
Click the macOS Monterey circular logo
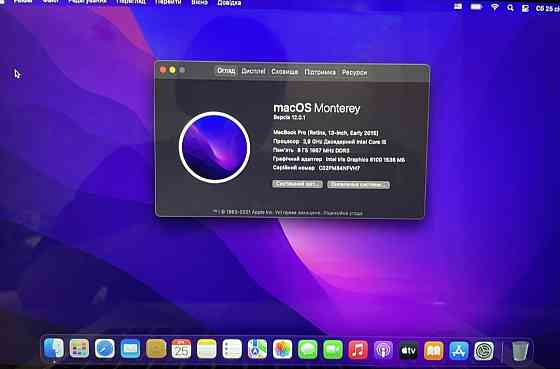pyautogui.click(x=214, y=147)
